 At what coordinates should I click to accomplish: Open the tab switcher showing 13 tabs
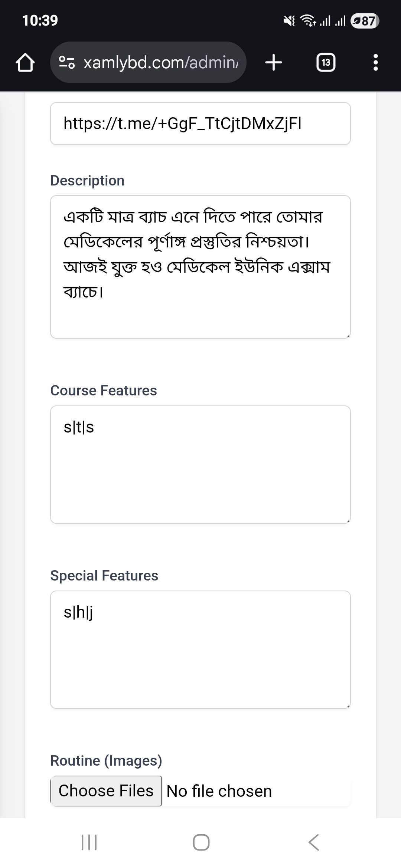tap(326, 62)
